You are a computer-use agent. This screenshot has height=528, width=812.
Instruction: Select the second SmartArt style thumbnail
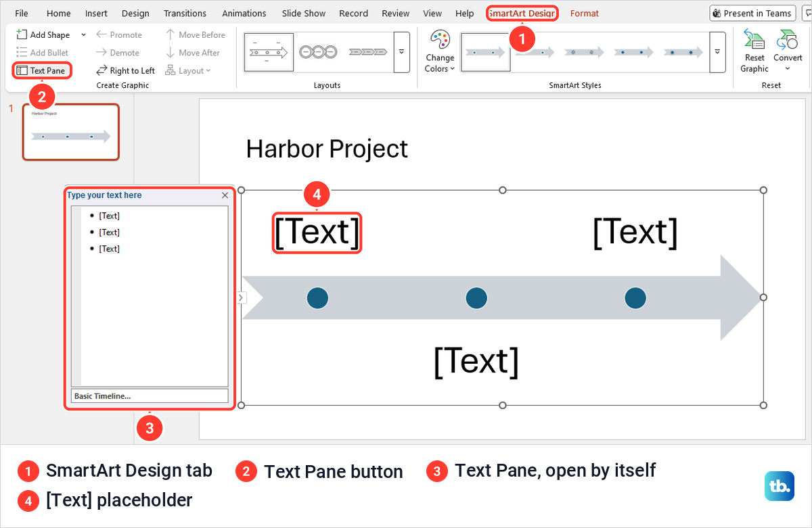[x=535, y=52]
